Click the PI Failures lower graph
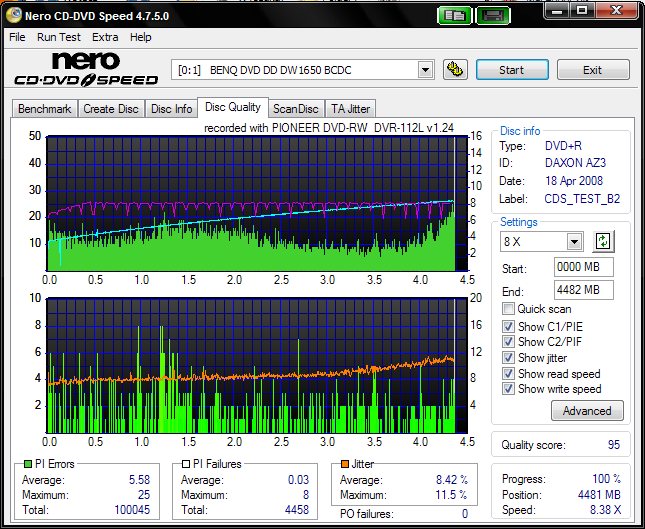Screen dimensions: 645x529 (x=258, y=365)
